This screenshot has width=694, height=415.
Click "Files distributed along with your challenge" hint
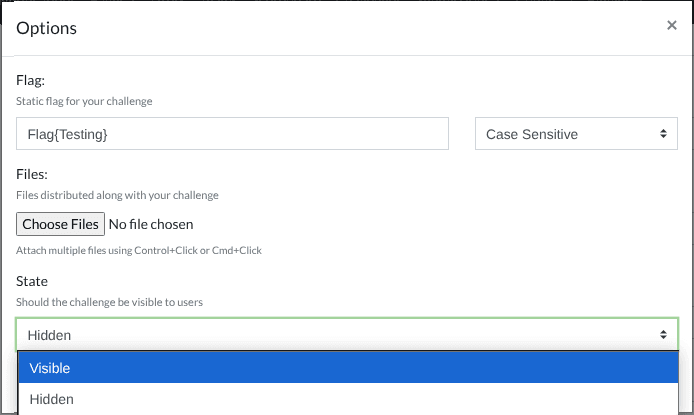click(117, 195)
